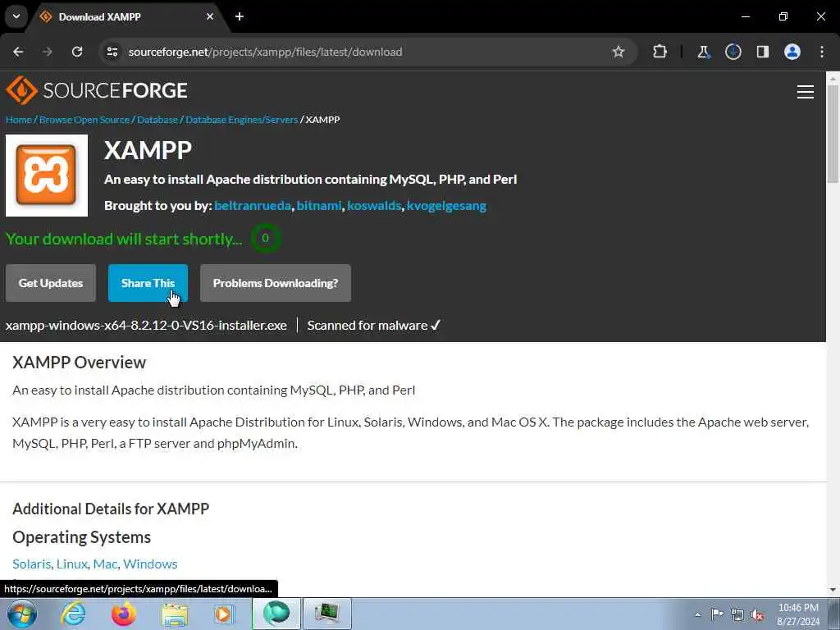Click the scrollbar down arrow

(x=833, y=590)
